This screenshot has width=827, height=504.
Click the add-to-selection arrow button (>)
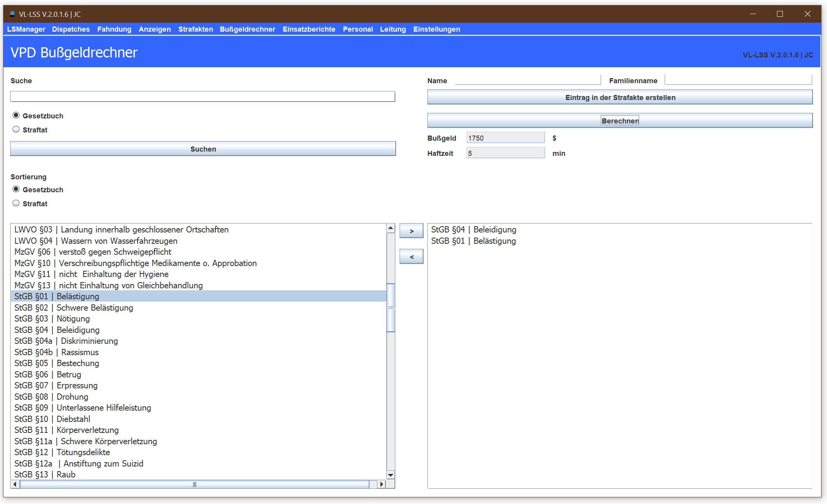point(411,231)
